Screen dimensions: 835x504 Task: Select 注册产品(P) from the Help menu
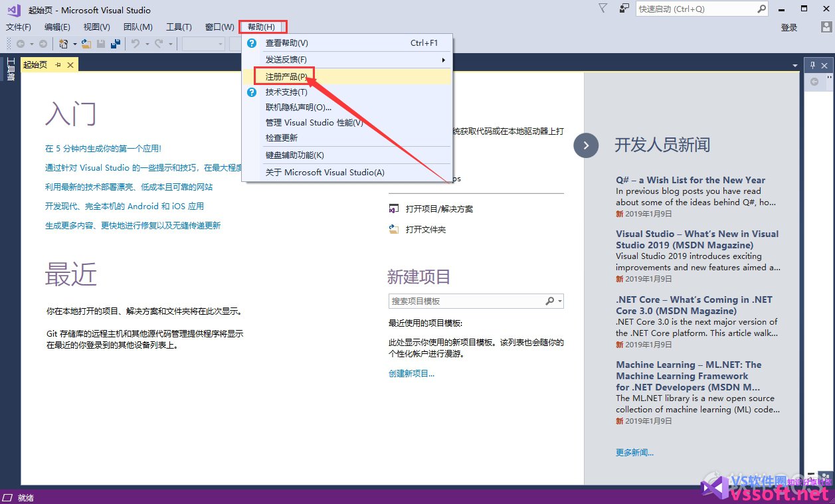286,76
